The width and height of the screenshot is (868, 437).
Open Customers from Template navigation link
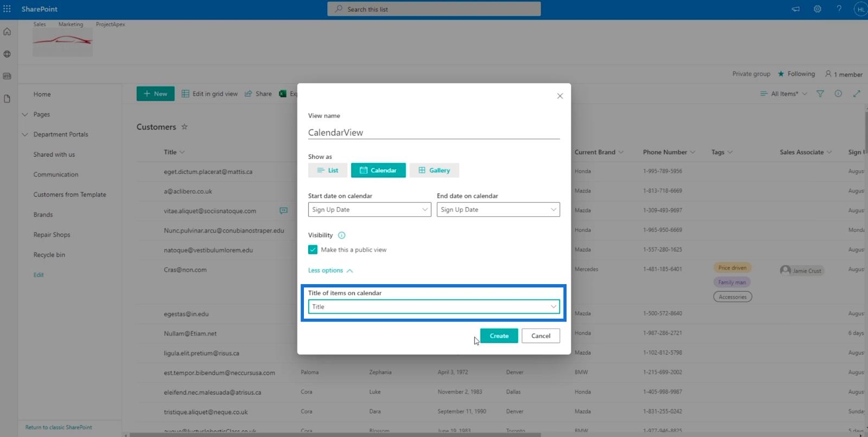tap(70, 195)
